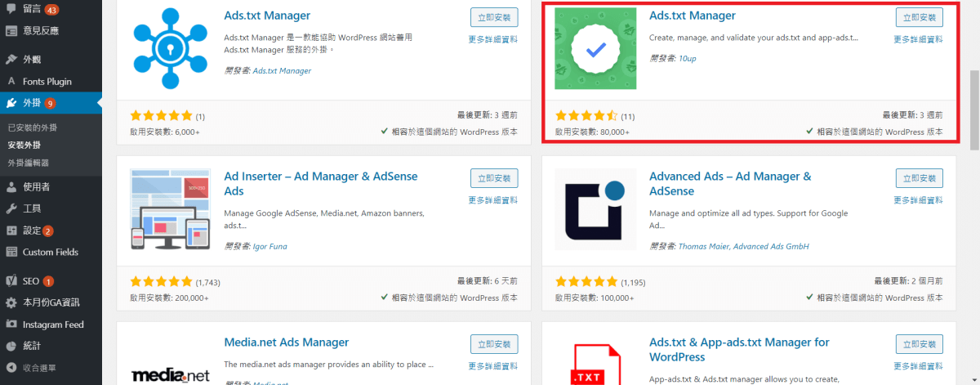Install the Ad Inserter plugin
The image size is (980, 385).
click(494, 178)
